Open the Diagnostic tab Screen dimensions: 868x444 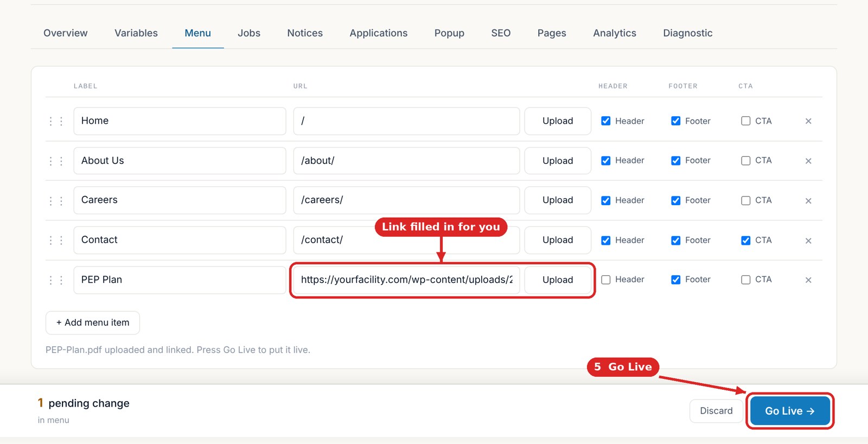pyautogui.click(x=688, y=33)
